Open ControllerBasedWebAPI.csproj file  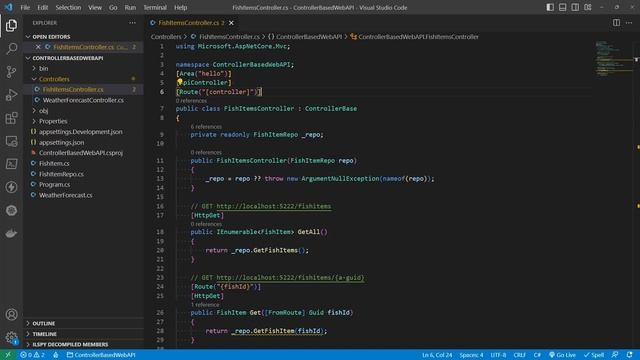80,153
